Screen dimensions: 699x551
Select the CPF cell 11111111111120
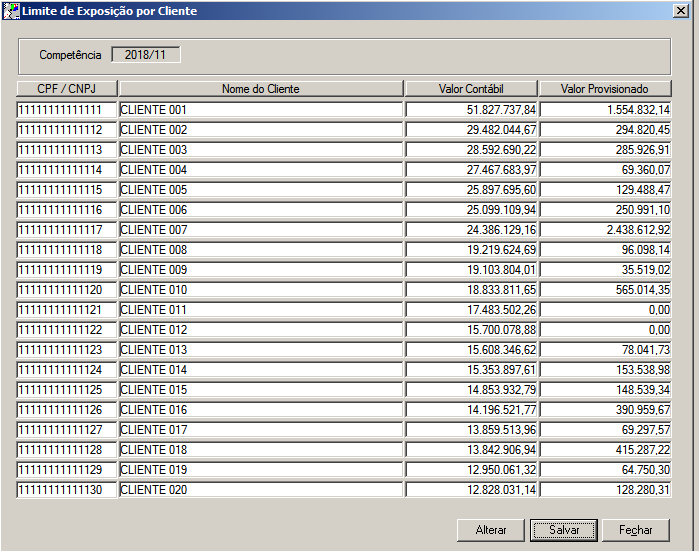(x=67, y=290)
